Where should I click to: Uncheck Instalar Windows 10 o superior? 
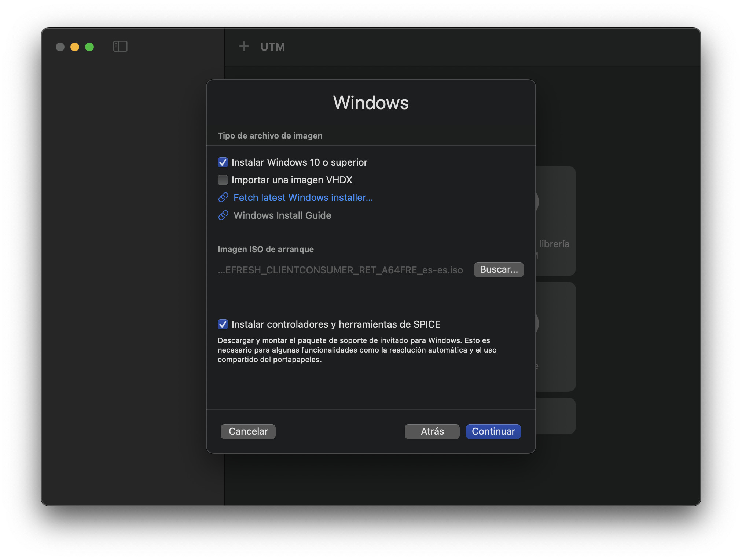tap(223, 162)
